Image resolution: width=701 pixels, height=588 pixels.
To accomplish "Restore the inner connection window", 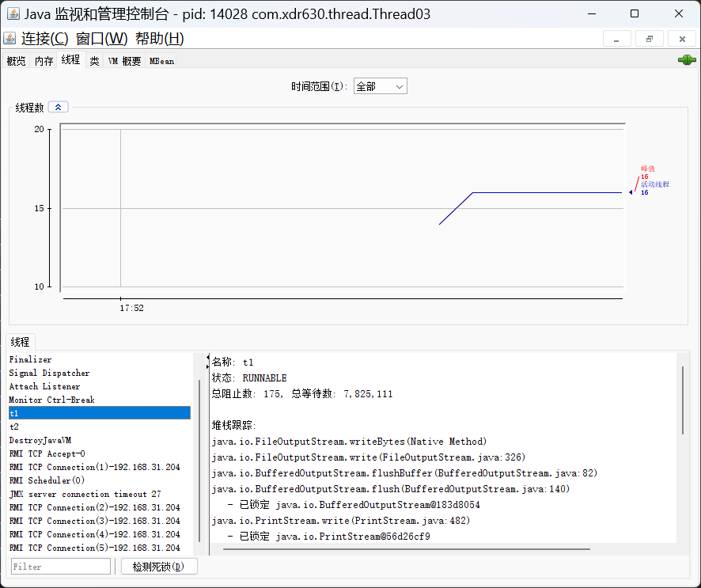I will pyautogui.click(x=649, y=39).
